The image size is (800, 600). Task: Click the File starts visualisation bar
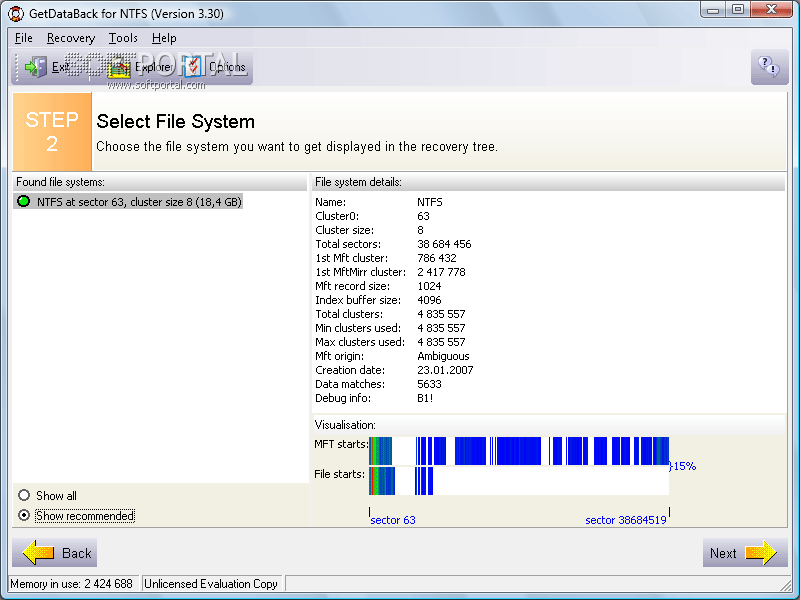519,481
